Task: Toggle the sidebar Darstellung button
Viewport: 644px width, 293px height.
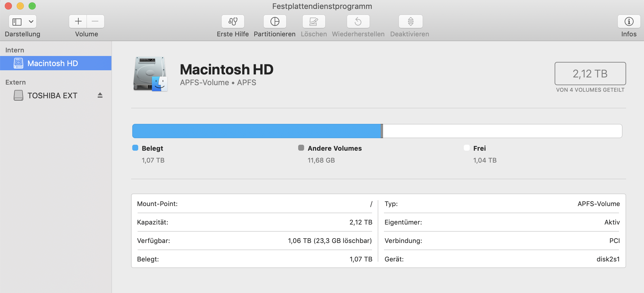Action: click(x=17, y=22)
